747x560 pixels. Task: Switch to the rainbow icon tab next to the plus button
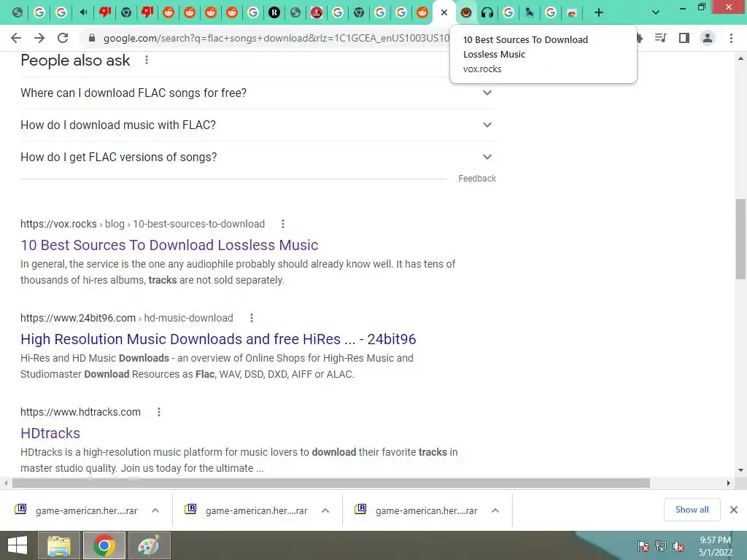point(572,13)
